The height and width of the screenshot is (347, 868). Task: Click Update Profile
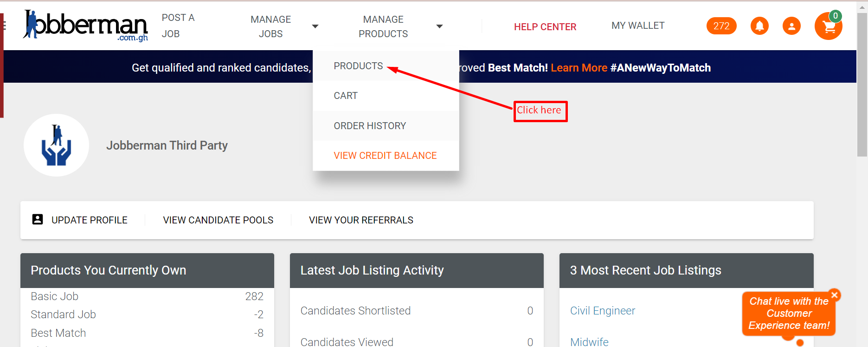pyautogui.click(x=89, y=220)
